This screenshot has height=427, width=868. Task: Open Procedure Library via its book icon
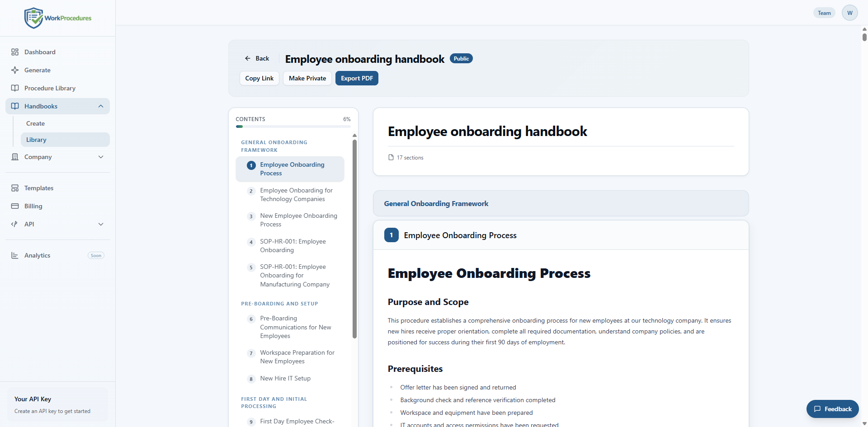pos(15,88)
